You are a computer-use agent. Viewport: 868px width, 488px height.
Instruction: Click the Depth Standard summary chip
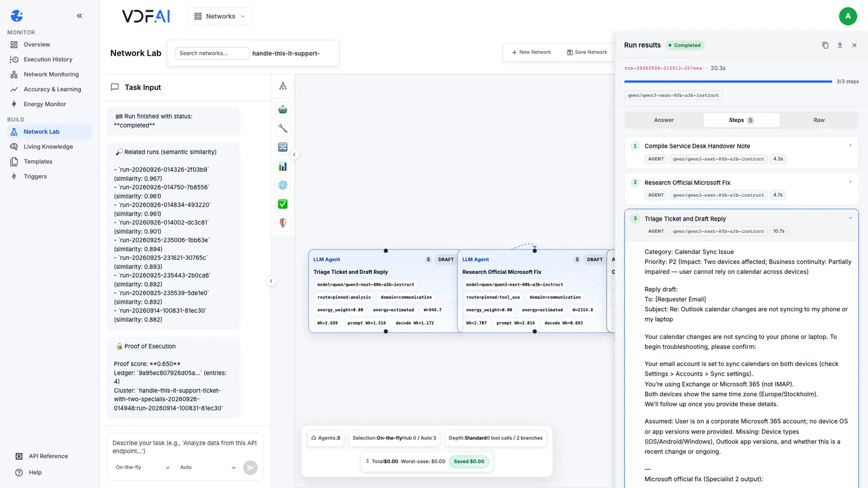point(495,438)
